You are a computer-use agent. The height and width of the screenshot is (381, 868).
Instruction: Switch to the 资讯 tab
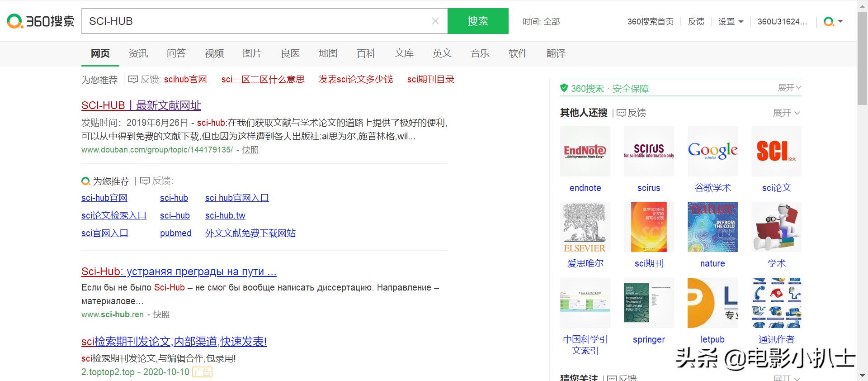(138, 53)
